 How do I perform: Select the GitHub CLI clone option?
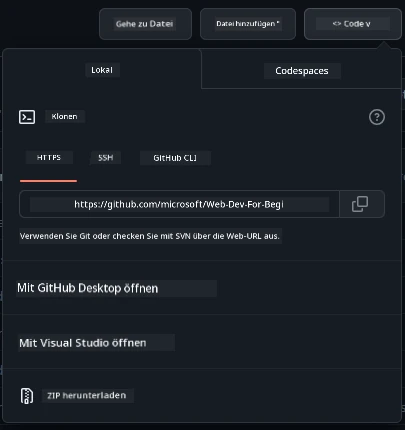(x=175, y=158)
